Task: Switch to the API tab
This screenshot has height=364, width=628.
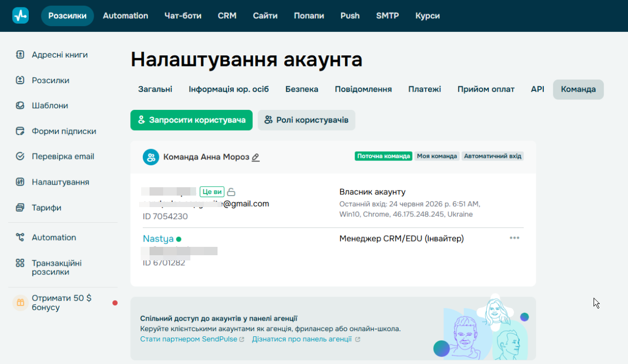Action: click(x=538, y=89)
